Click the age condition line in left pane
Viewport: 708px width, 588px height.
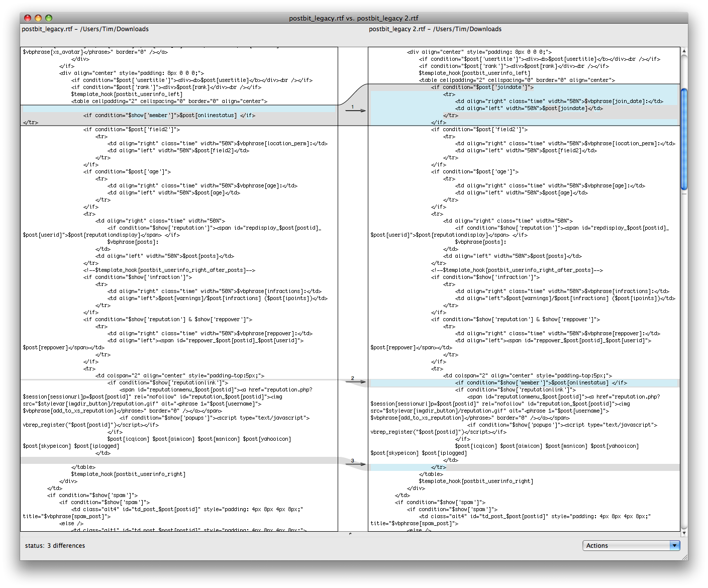point(127,171)
